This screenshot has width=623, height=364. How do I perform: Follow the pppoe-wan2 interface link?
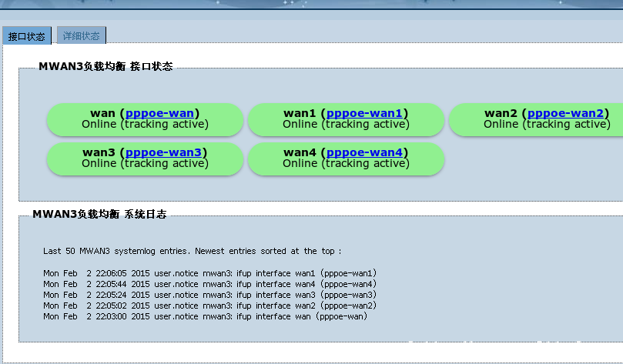565,113
